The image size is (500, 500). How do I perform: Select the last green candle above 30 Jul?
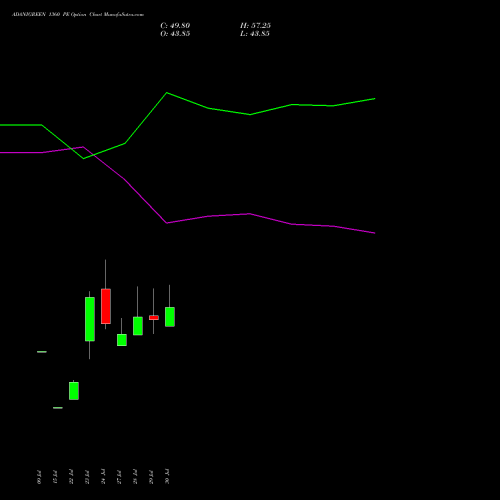170,317
